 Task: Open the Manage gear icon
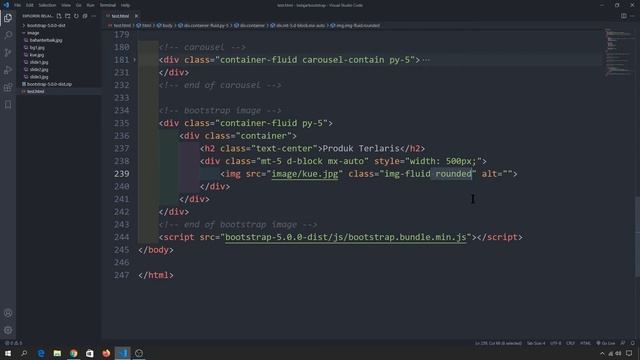coord(8,330)
